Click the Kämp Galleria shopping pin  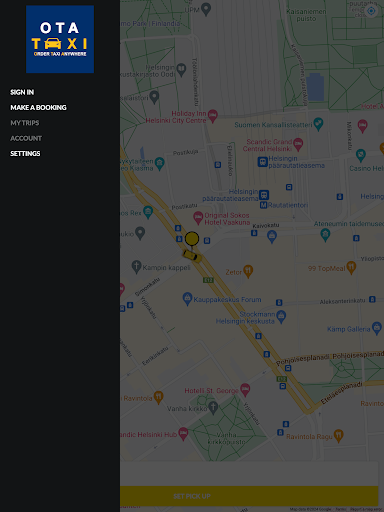tap(377, 328)
